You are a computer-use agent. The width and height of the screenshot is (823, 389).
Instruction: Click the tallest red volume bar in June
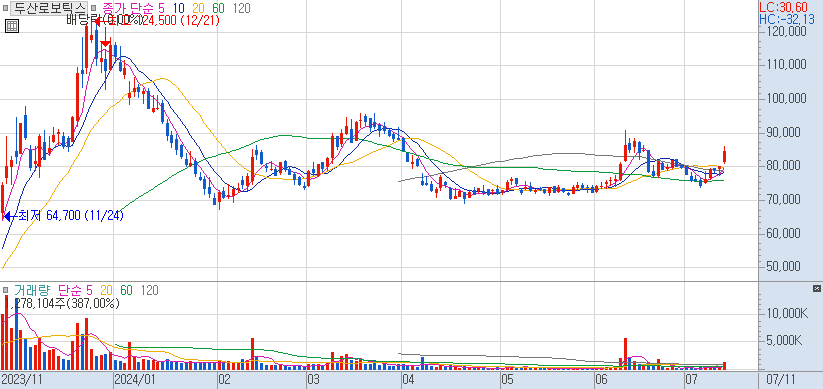click(x=625, y=354)
